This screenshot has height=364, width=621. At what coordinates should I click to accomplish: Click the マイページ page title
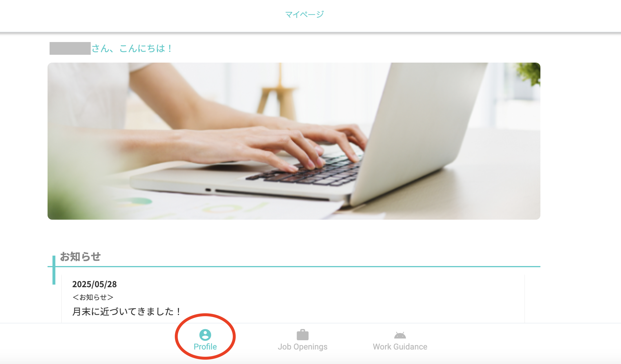tap(304, 14)
